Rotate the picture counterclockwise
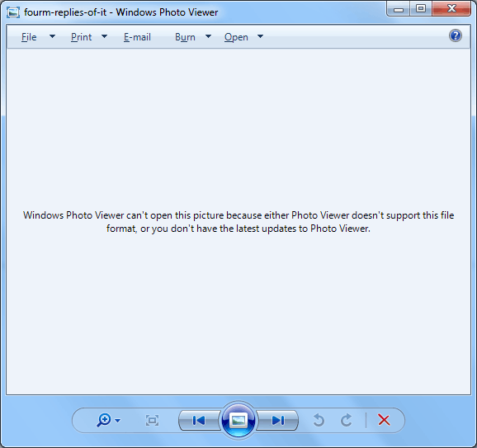 tap(319, 420)
